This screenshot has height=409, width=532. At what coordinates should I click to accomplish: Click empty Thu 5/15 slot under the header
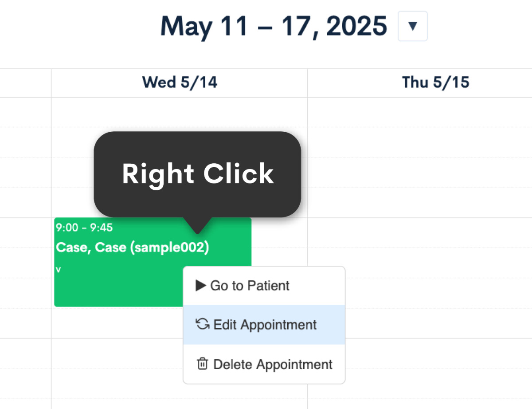click(419, 113)
